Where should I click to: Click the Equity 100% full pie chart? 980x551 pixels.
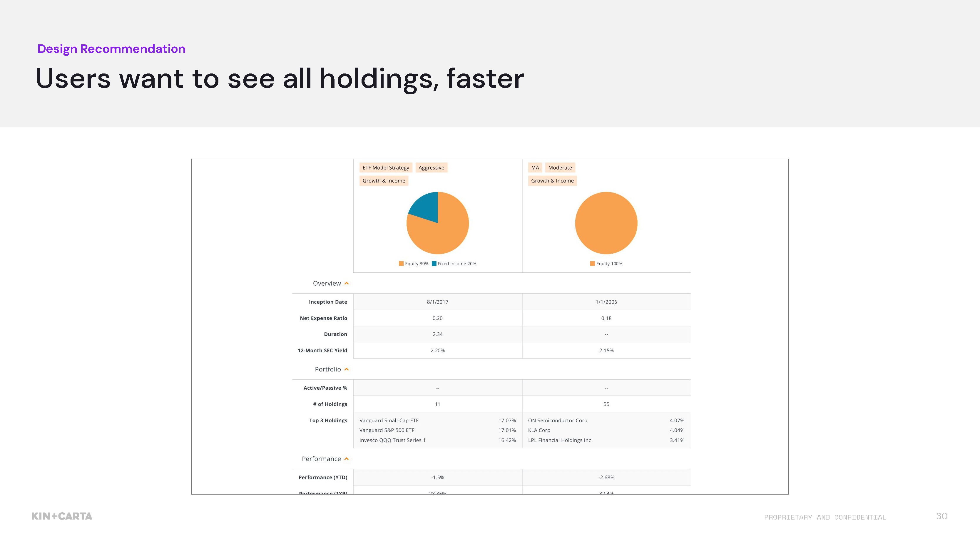606,223
